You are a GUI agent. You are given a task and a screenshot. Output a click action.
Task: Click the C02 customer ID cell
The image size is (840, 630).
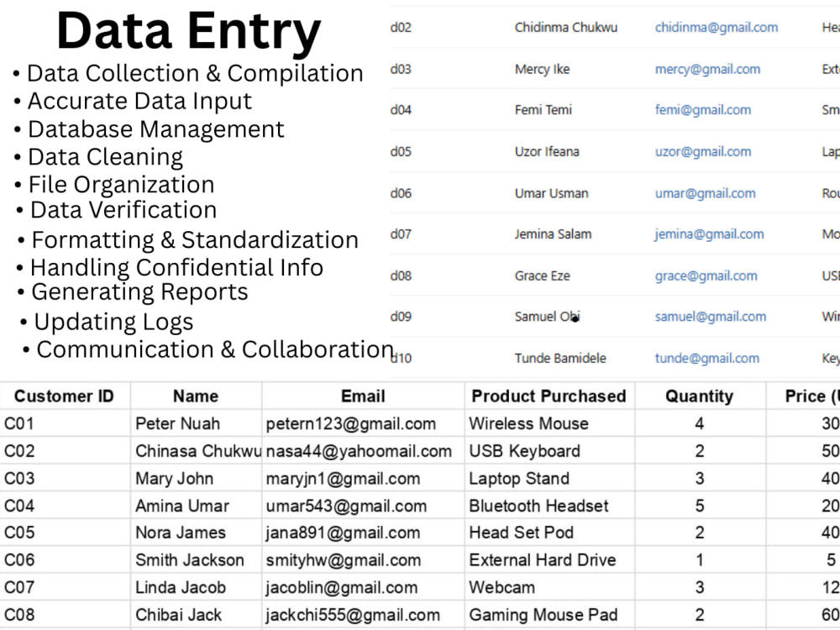[x=65, y=451]
